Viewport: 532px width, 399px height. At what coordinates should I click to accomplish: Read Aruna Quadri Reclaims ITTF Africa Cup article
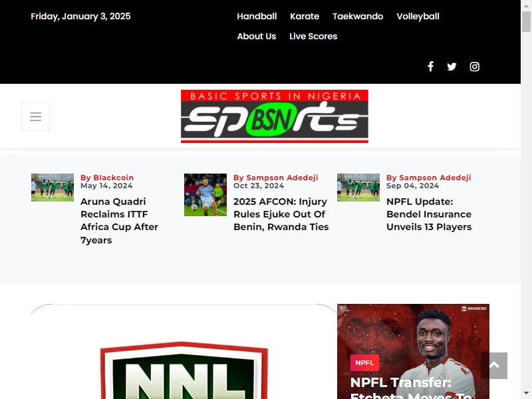(x=119, y=221)
